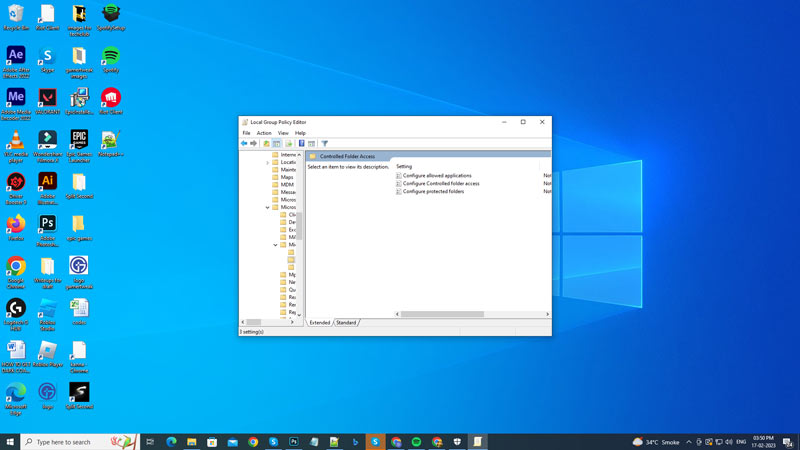The image size is (800, 450).
Task: Select the Roblox Studio desktop icon
Action: point(47,315)
